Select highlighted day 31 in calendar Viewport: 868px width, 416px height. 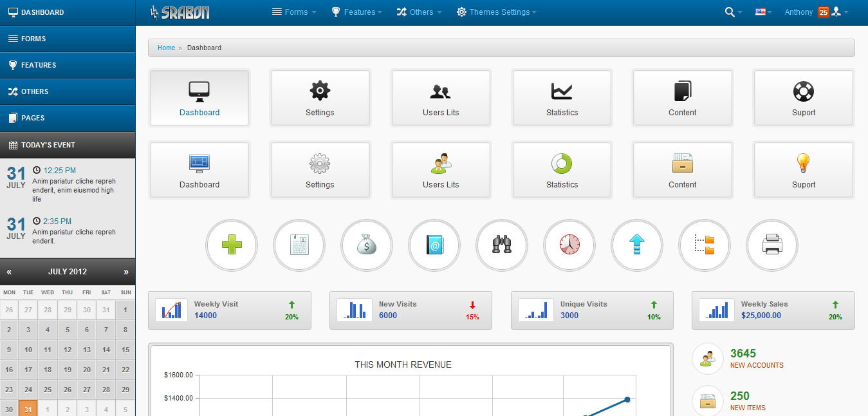pos(28,409)
